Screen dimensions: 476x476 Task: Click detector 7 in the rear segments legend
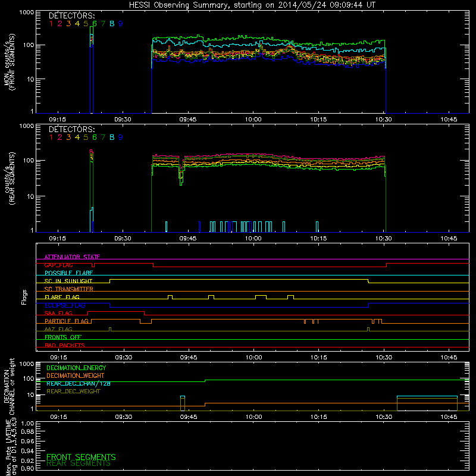point(103,137)
